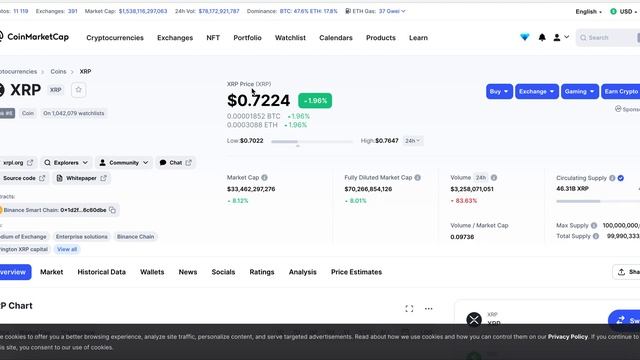Click the Total Supply info icon

click(x=596, y=236)
